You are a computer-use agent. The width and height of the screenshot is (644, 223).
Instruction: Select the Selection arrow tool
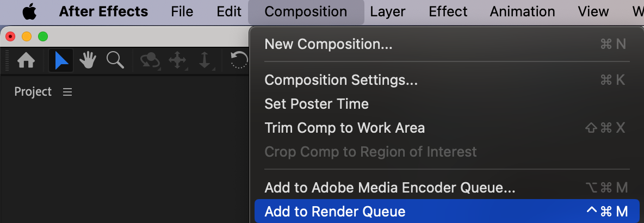coord(61,61)
